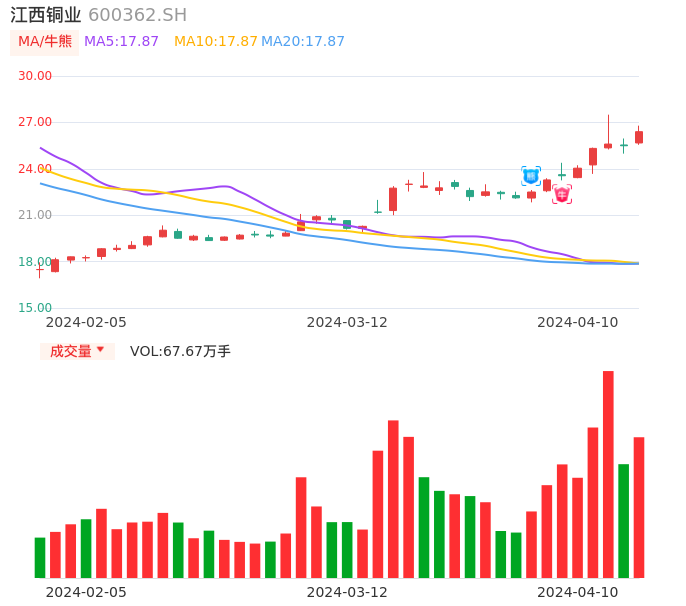Click the 21.00 price axis label
This screenshot has width=686, height=606.
(x=35, y=215)
